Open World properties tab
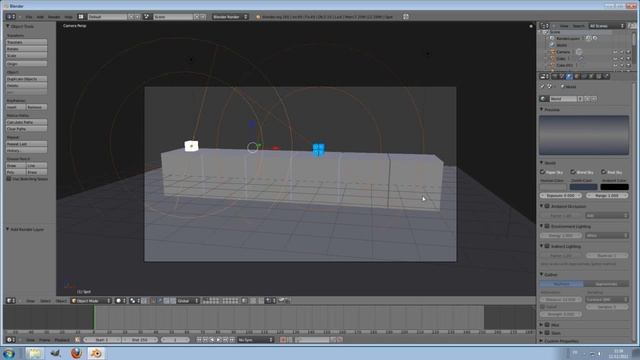Viewport: 640px width, 360px height. click(x=569, y=76)
